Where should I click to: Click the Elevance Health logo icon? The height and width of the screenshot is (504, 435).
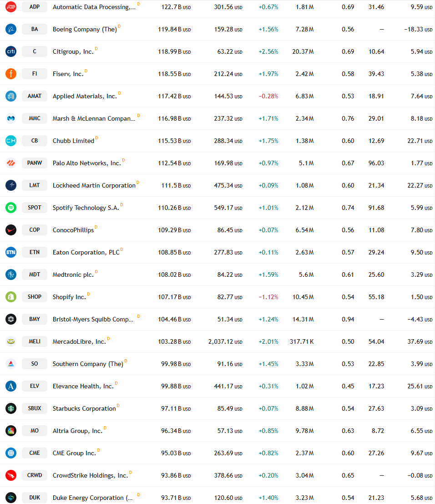pyautogui.click(x=11, y=386)
